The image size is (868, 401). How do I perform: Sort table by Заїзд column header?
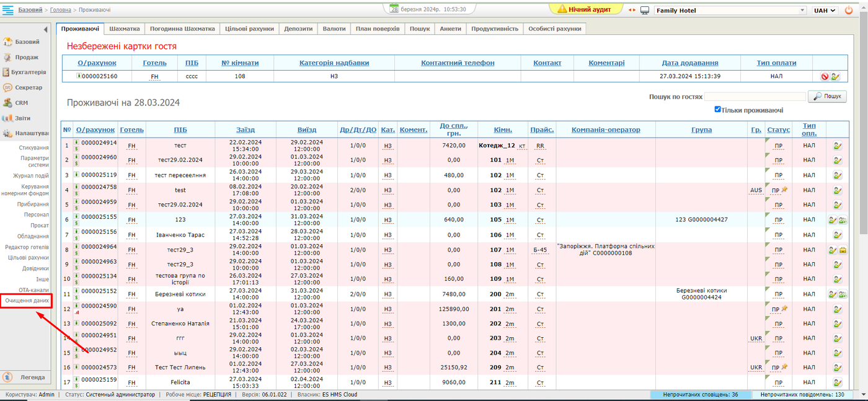pyautogui.click(x=245, y=130)
